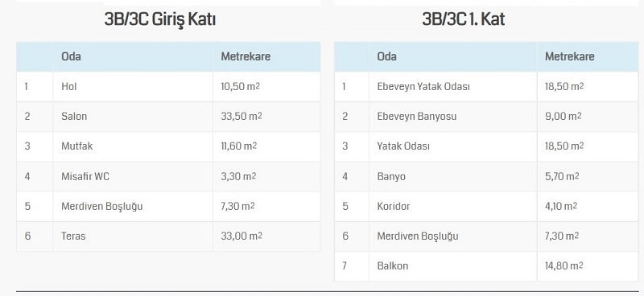Select the Salon row

168,116
